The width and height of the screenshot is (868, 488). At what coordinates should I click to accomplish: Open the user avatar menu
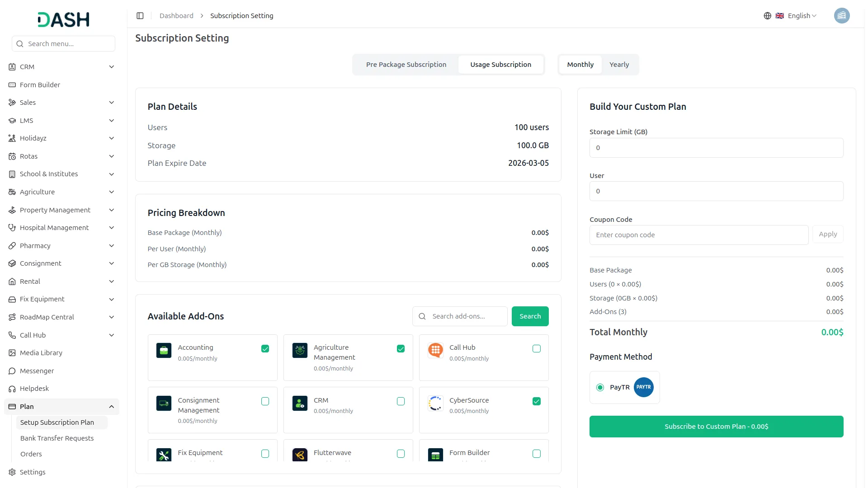(841, 16)
